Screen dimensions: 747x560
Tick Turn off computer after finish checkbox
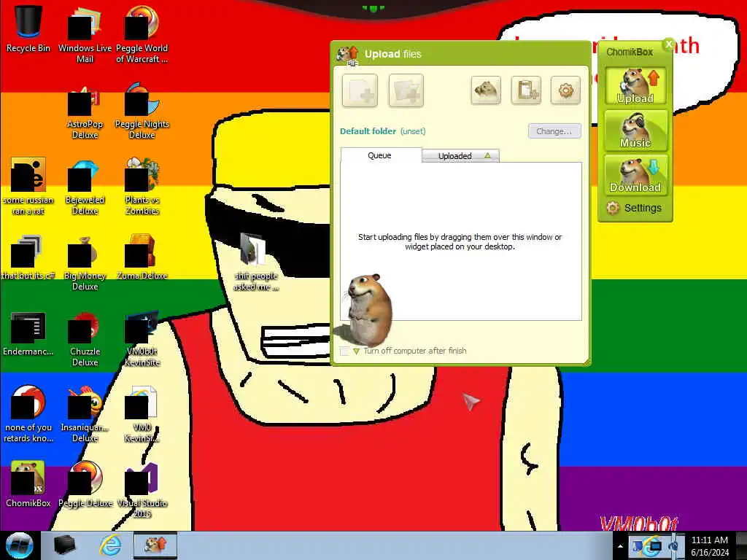coord(344,351)
